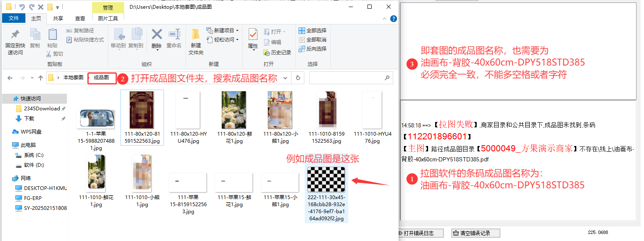Open the 图片工具 tab
This screenshot has height=241, width=644.
click(x=108, y=18)
